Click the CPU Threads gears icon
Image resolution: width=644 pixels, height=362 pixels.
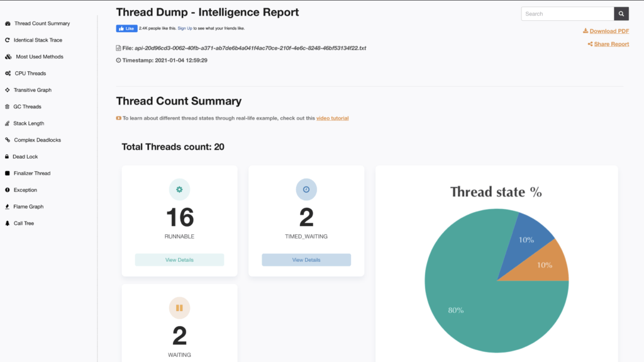pyautogui.click(x=8, y=74)
